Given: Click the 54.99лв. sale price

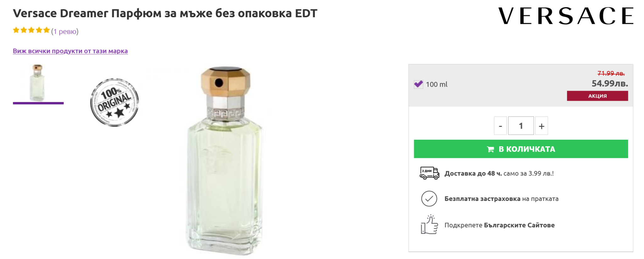Looking at the screenshot, I should [609, 84].
